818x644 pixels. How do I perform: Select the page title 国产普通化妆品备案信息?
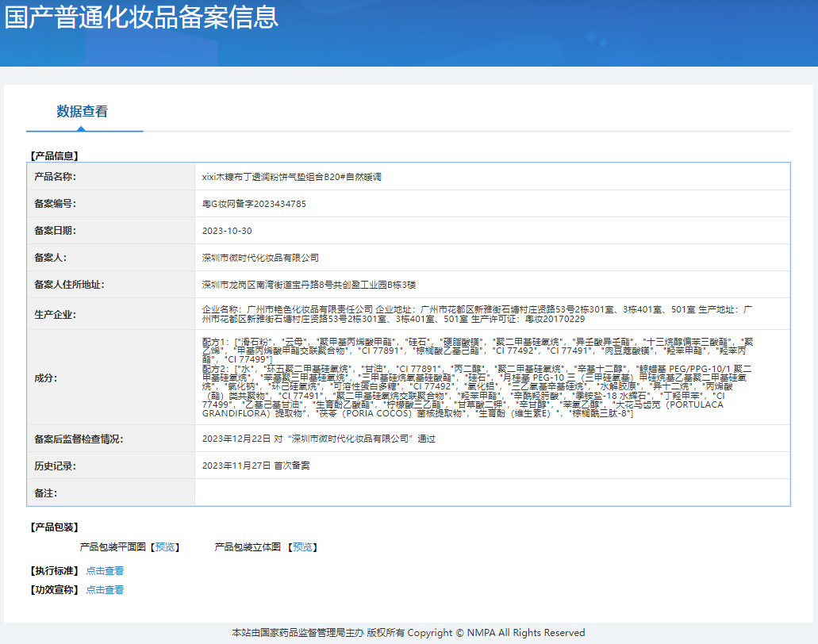pyautogui.click(x=141, y=17)
